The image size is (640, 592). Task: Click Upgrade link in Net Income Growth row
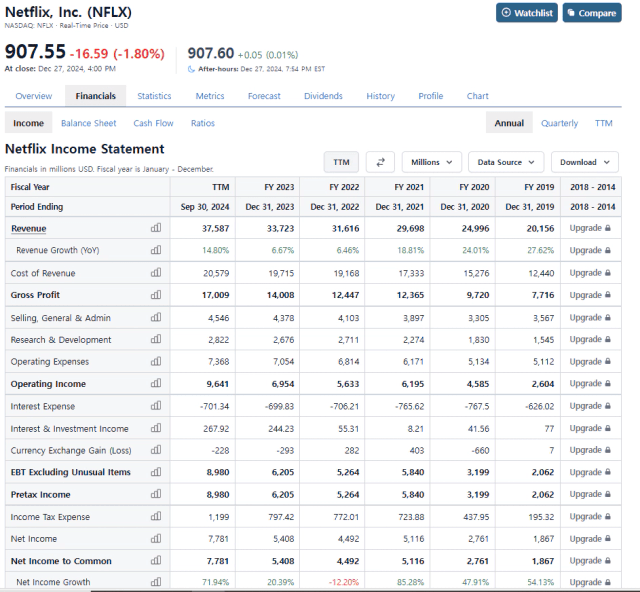pyautogui.click(x=590, y=582)
